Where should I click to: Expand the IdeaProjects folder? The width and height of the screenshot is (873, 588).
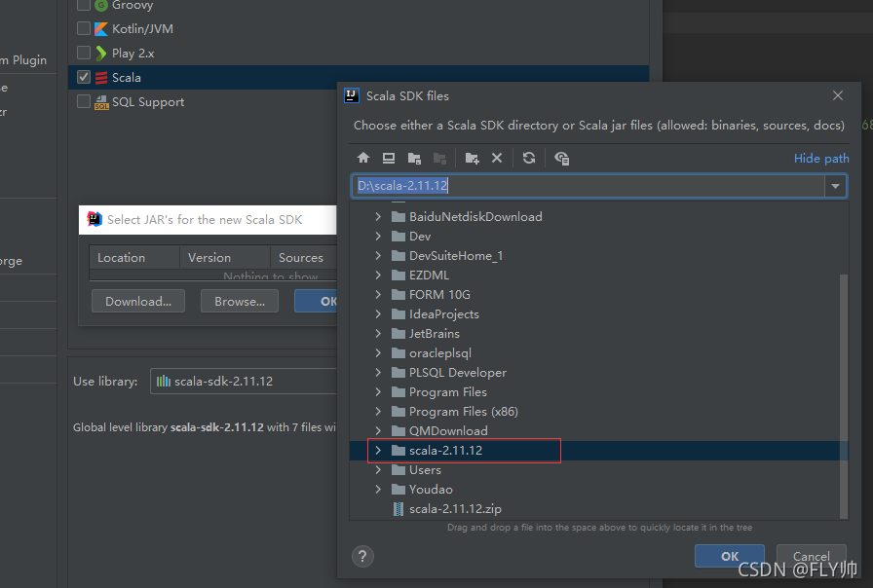tap(378, 314)
